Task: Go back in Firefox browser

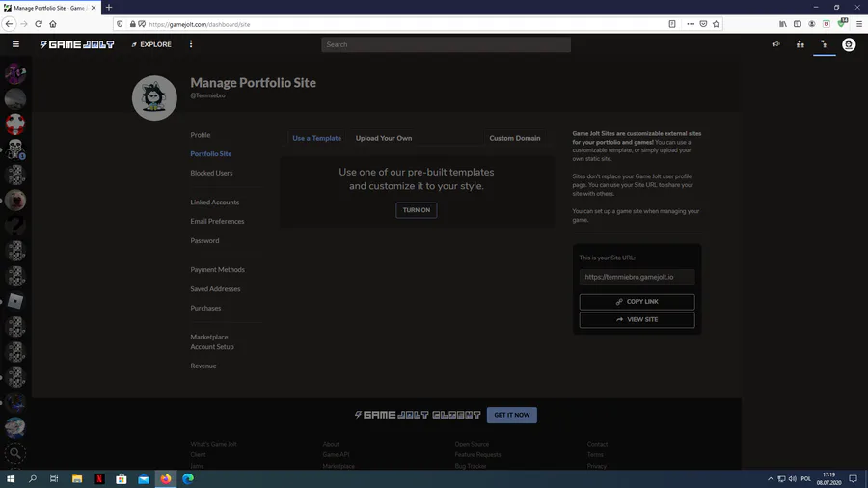Action: click(x=9, y=24)
